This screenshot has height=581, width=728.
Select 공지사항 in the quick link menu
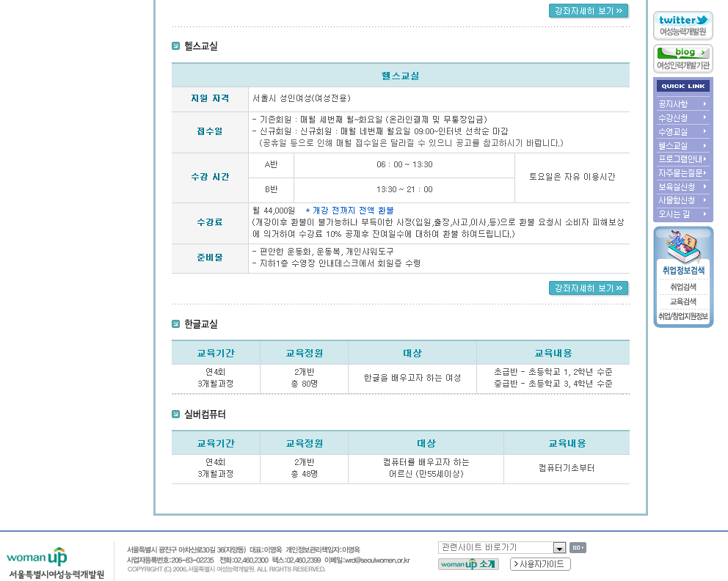click(682, 104)
